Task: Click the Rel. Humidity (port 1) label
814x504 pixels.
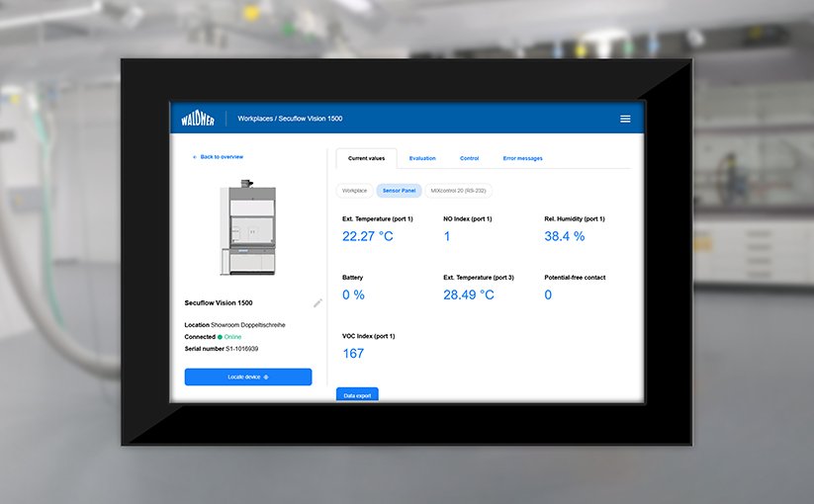Action: [x=575, y=218]
